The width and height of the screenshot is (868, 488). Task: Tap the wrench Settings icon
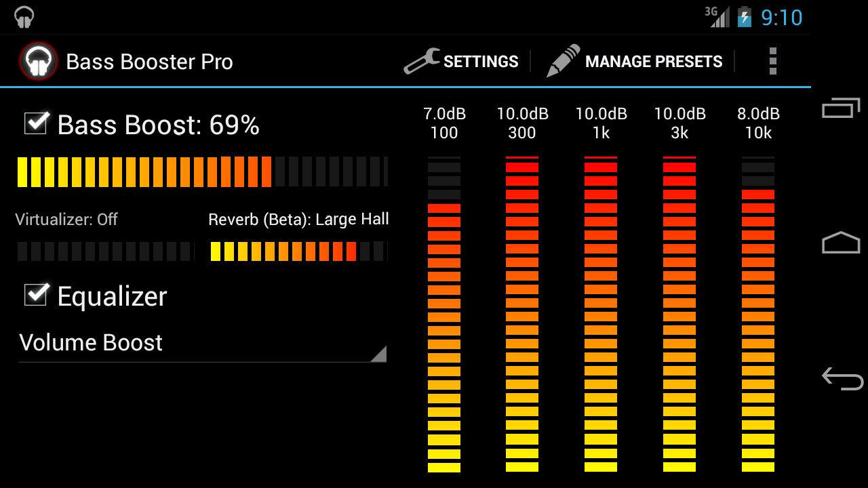click(x=421, y=61)
